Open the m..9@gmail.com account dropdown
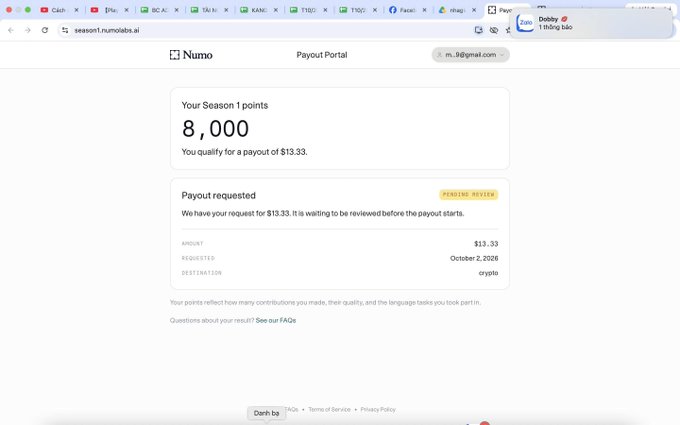680x425 pixels. tap(471, 55)
